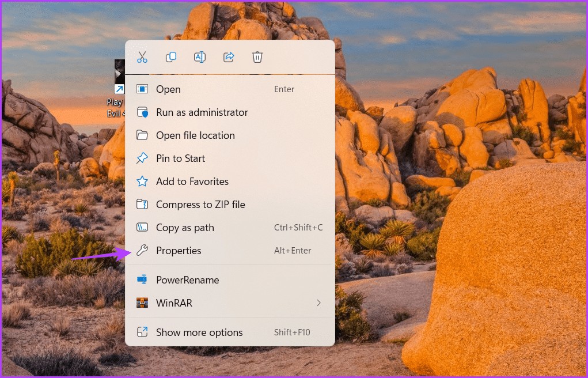Click the path icon beside Copy as path
588x378 pixels.
click(142, 228)
